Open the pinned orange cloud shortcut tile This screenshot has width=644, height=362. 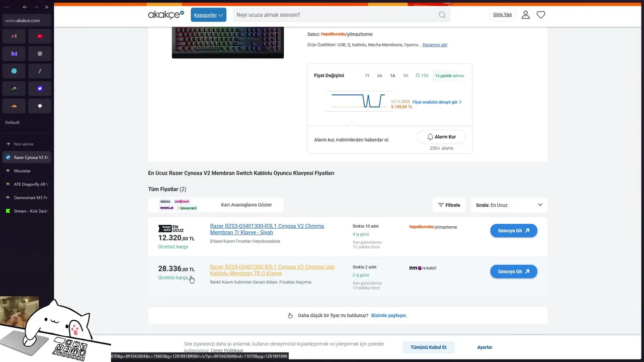(x=14, y=106)
